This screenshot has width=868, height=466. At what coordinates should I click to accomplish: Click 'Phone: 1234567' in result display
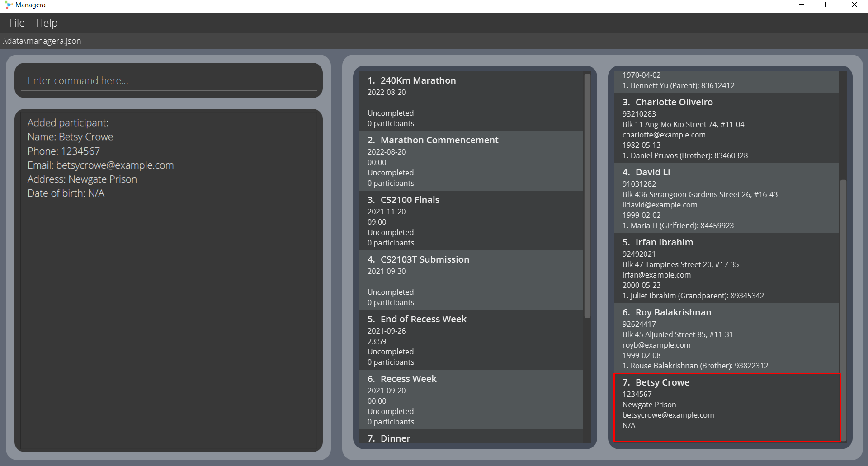[64, 151]
